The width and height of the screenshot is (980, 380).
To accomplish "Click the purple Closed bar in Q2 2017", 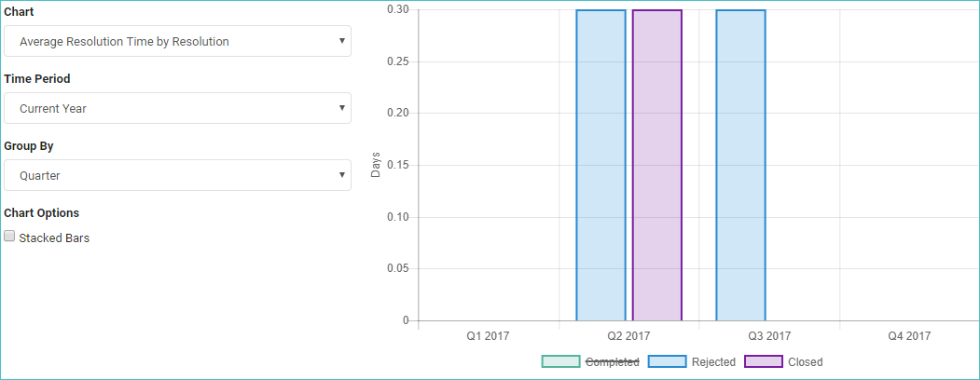I will coord(656,166).
